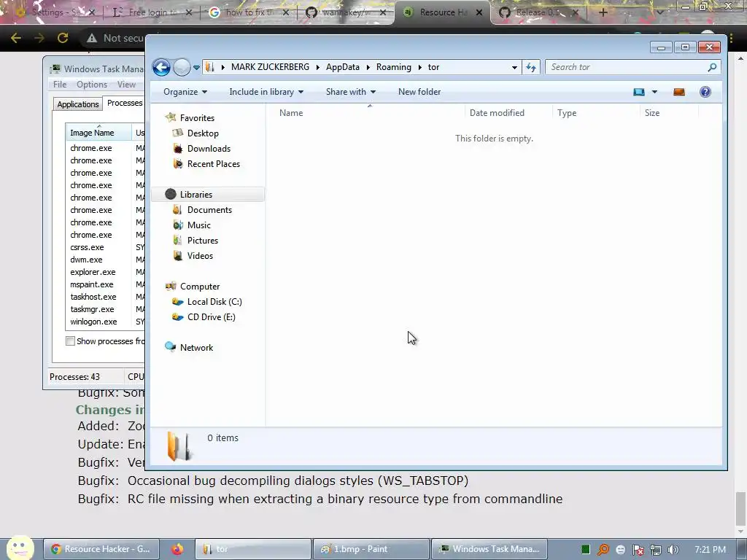Screen dimensions: 747x560
Task: Open the Pictures library
Action: pos(203,241)
